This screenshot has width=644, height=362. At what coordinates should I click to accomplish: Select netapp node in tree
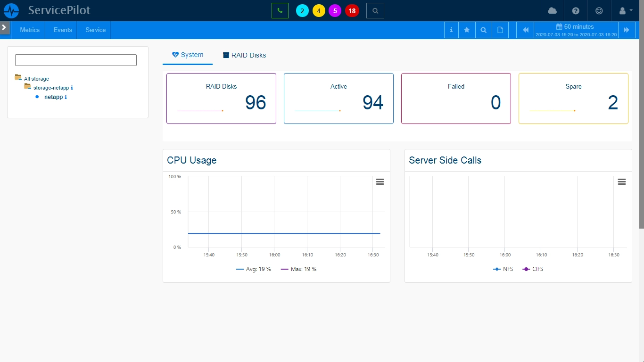click(53, 97)
